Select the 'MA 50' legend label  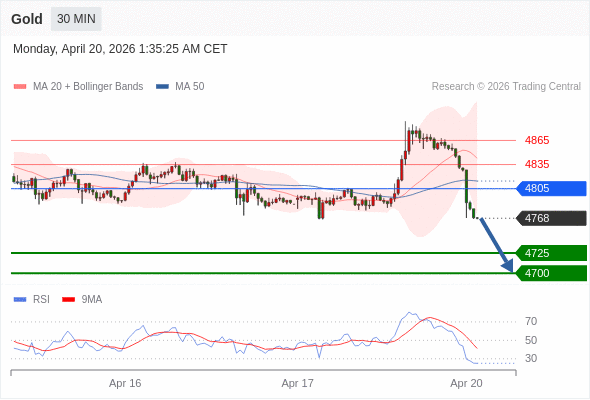[x=190, y=87]
